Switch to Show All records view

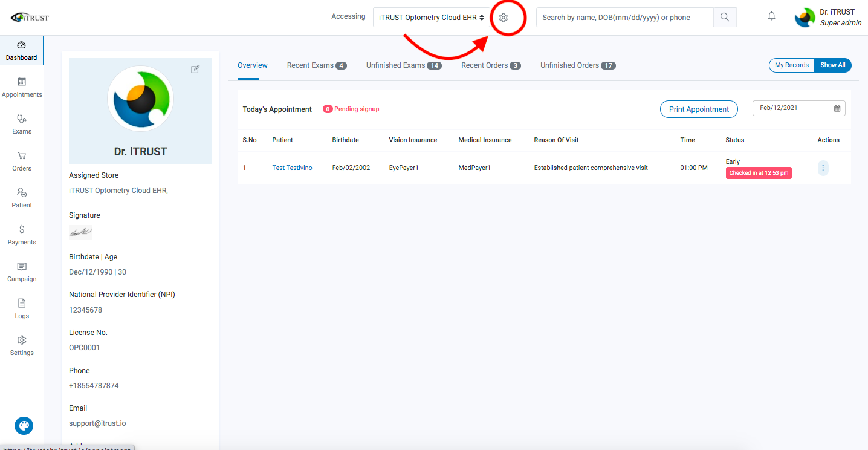tap(832, 65)
